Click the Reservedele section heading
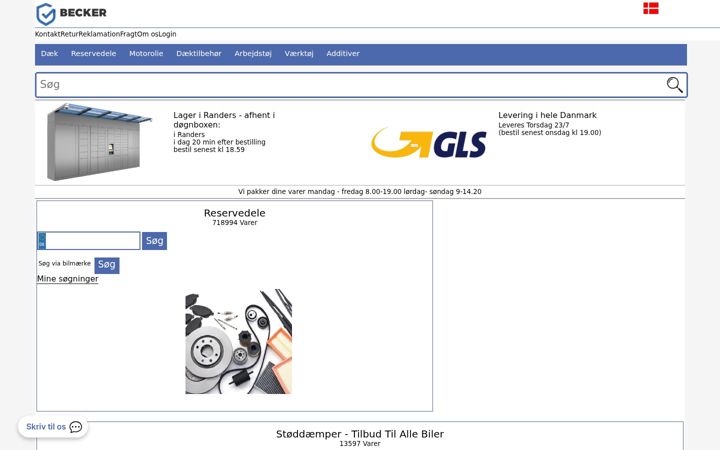Image resolution: width=720 pixels, height=450 pixels. (x=235, y=213)
